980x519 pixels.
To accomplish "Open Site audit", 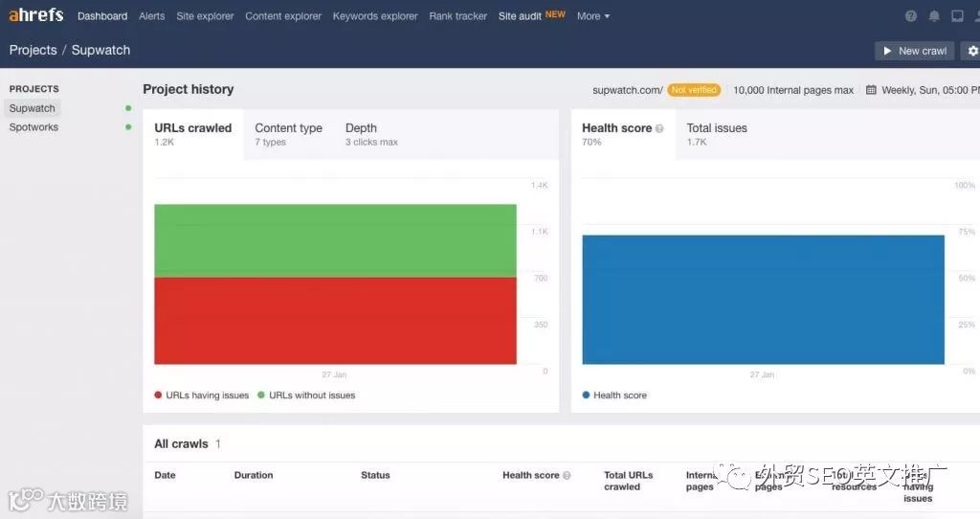I will coord(520,16).
